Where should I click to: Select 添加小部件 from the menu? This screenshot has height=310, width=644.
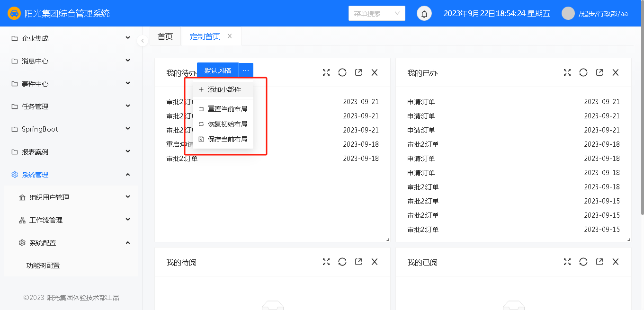point(224,89)
